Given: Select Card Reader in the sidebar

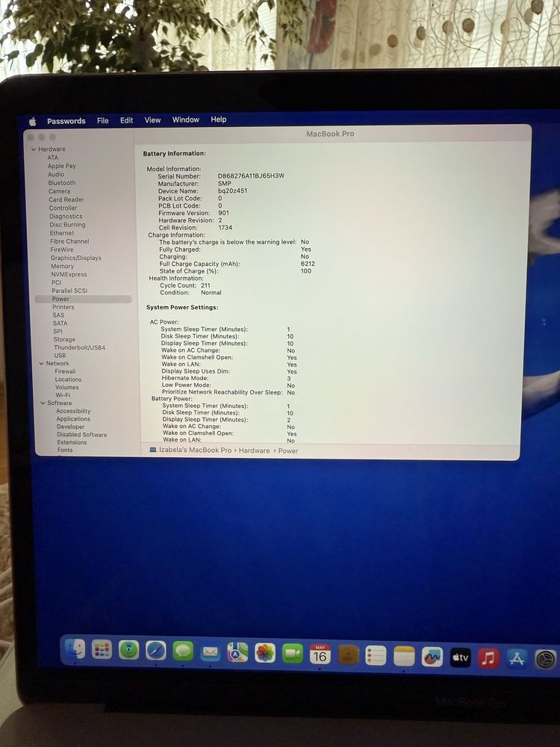Looking at the screenshot, I should [x=66, y=199].
